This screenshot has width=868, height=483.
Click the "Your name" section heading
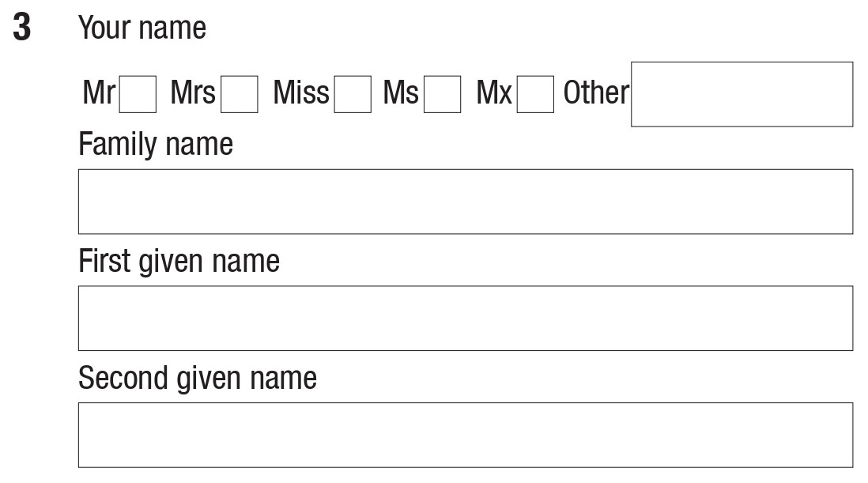click(x=142, y=28)
